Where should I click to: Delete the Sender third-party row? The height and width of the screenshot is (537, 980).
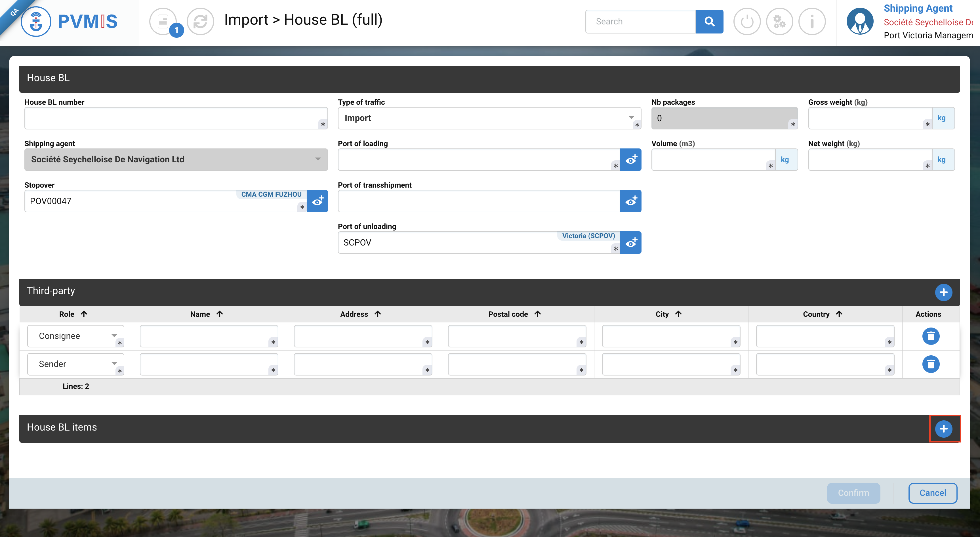point(931,364)
